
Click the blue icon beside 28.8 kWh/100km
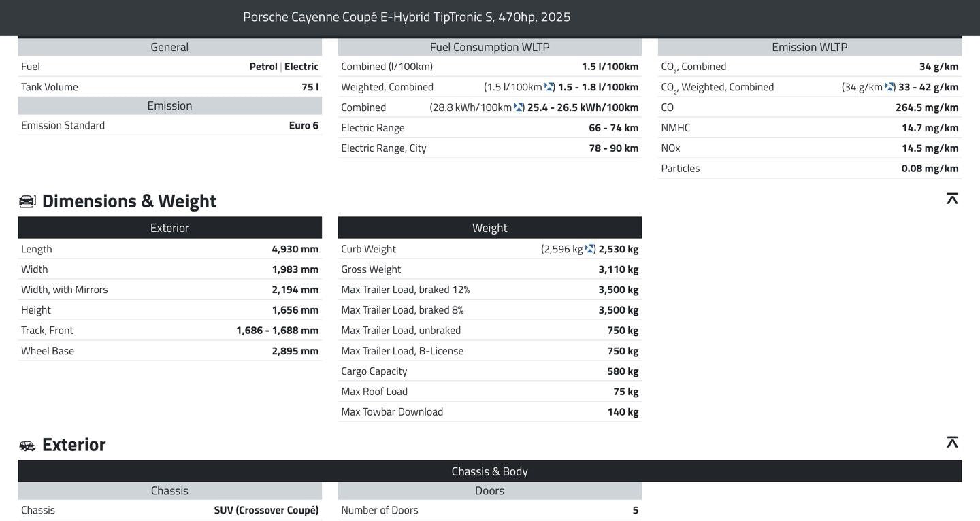point(519,107)
